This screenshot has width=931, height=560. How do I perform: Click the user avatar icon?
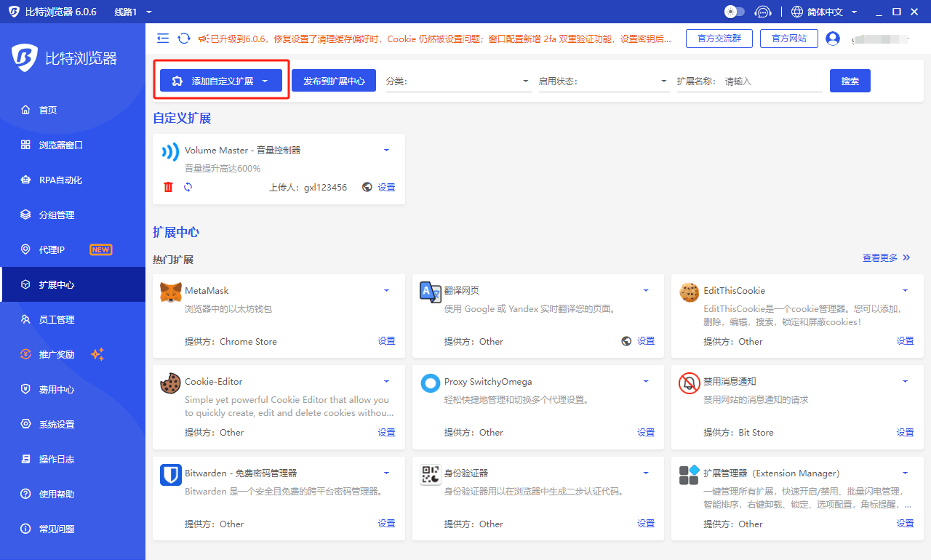coord(833,39)
